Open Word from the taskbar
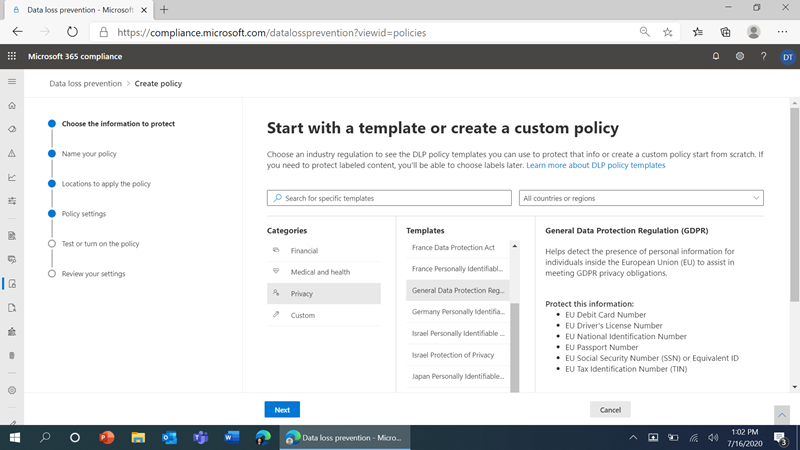This screenshot has width=800, height=450. pyautogui.click(x=232, y=437)
